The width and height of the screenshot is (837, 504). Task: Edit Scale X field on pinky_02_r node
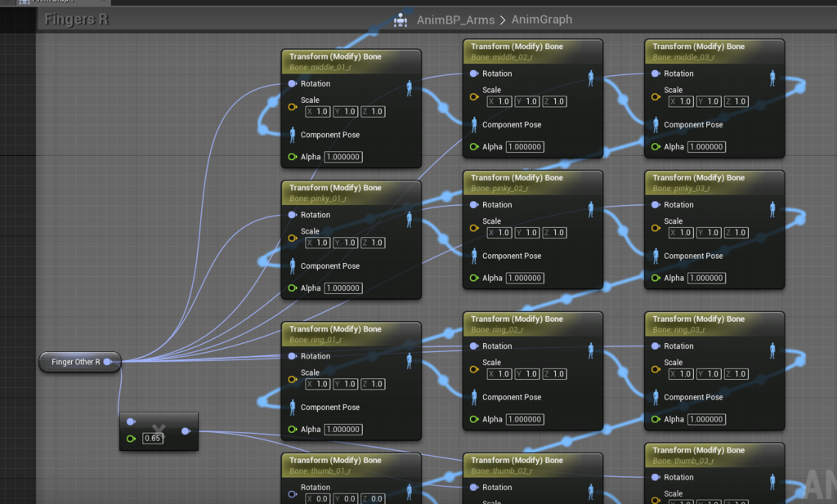499,233
